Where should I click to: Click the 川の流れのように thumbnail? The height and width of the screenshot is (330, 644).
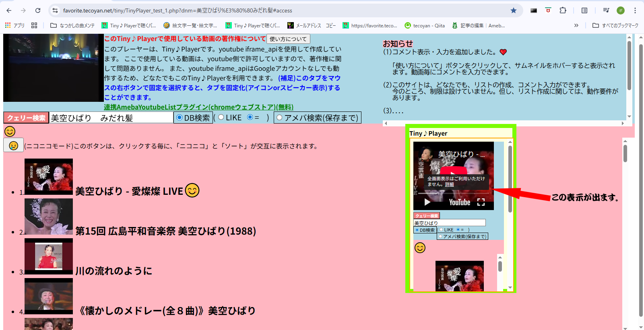pyautogui.click(x=49, y=256)
